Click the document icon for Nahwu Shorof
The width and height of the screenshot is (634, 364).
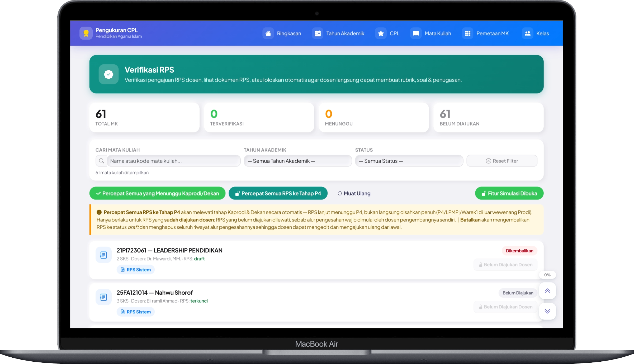point(103,297)
